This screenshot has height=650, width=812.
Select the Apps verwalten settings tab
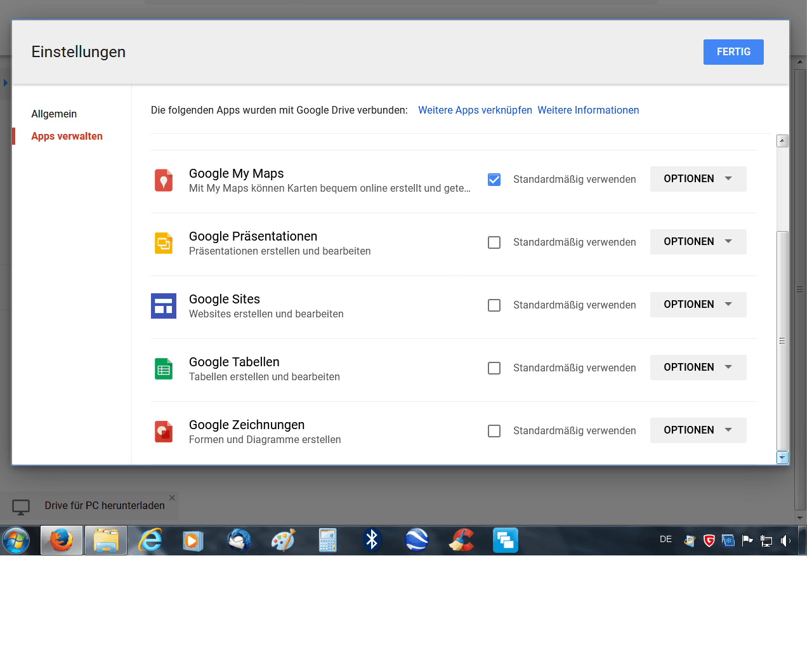tap(67, 136)
